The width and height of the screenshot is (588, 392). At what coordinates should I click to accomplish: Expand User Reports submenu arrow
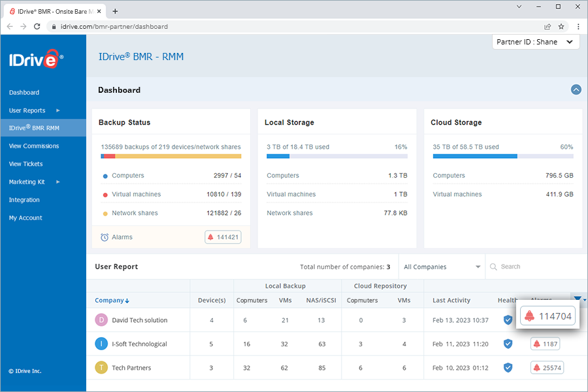pos(57,110)
